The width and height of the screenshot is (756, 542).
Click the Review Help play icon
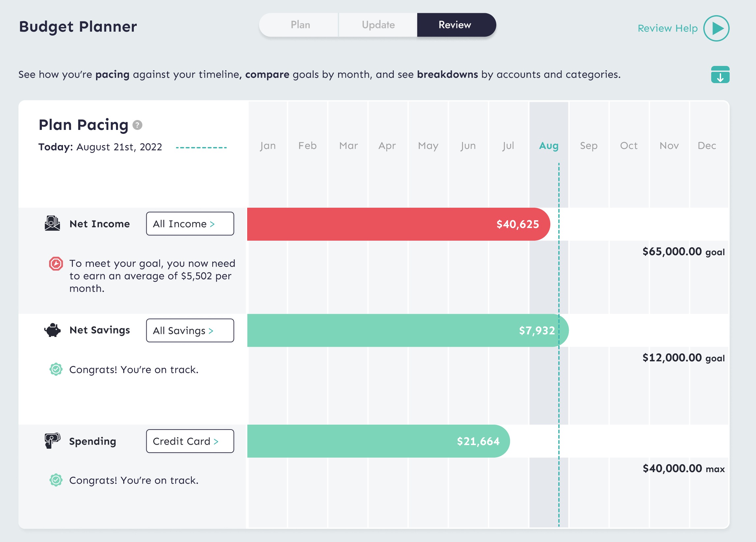[716, 28]
